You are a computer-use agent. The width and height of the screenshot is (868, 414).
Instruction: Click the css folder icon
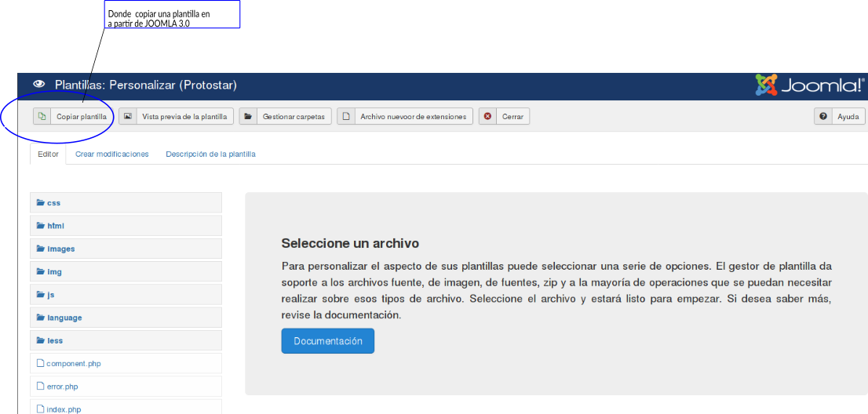coord(40,203)
